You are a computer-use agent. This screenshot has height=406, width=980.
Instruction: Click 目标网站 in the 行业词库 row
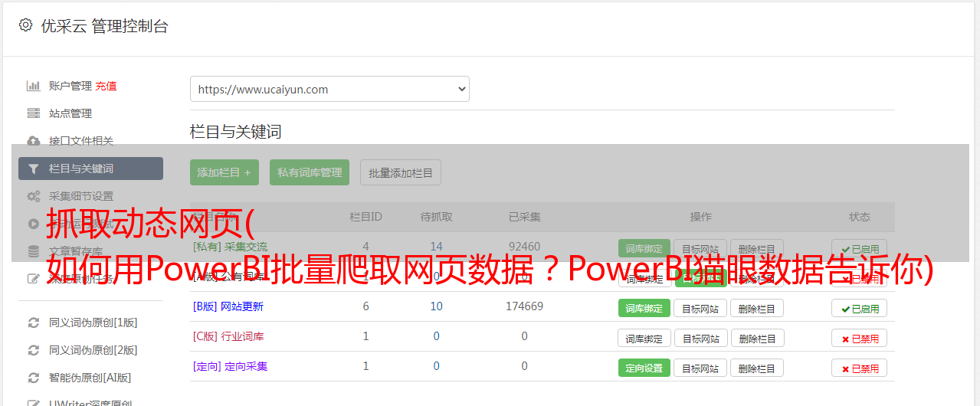(700, 338)
